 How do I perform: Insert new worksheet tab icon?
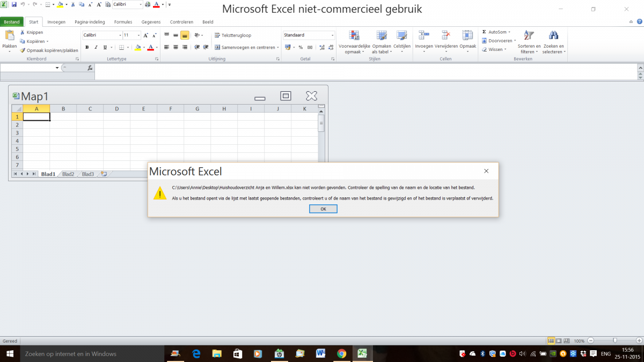[104, 174]
